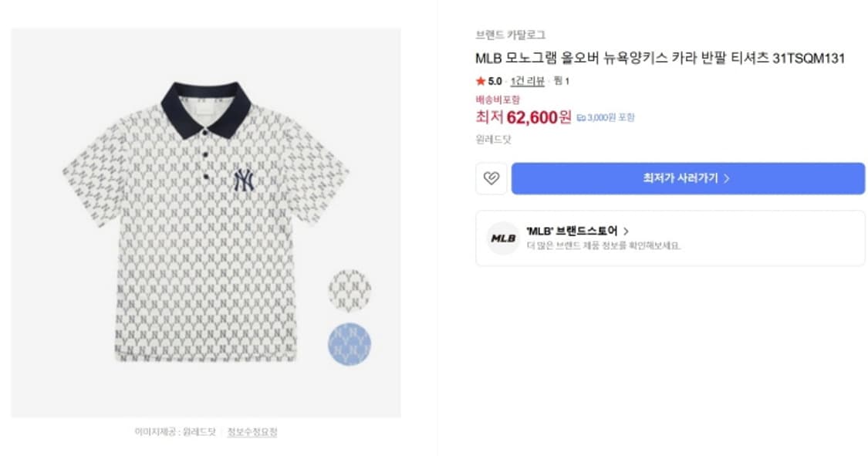The height and width of the screenshot is (456, 868).
Task: Click the product title text
Action: (x=660, y=59)
